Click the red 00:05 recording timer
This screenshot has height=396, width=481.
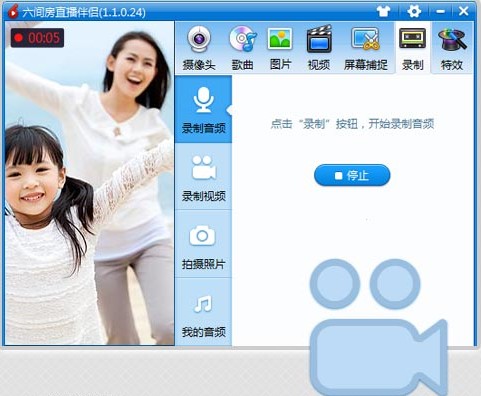tap(37, 38)
